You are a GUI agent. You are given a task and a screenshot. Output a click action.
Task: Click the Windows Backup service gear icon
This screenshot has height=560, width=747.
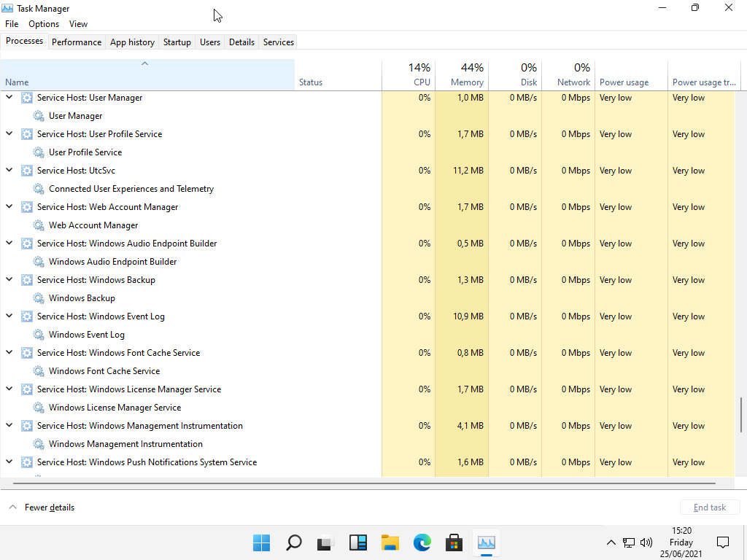(x=39, y=298)
